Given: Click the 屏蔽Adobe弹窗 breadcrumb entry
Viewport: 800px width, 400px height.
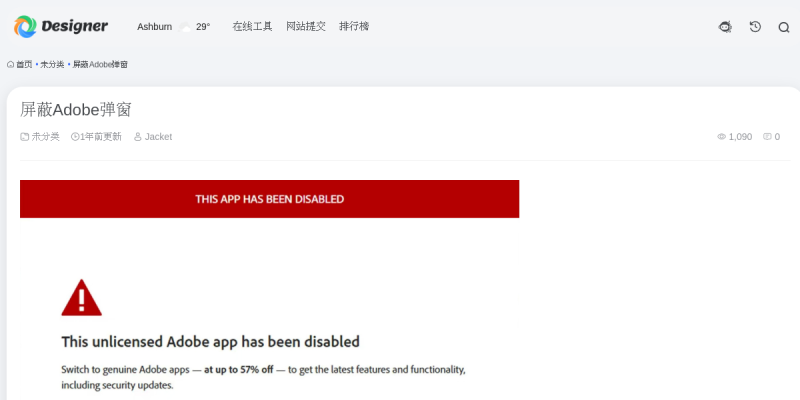Looking at the screenshot, I should (x=100, y=64).
